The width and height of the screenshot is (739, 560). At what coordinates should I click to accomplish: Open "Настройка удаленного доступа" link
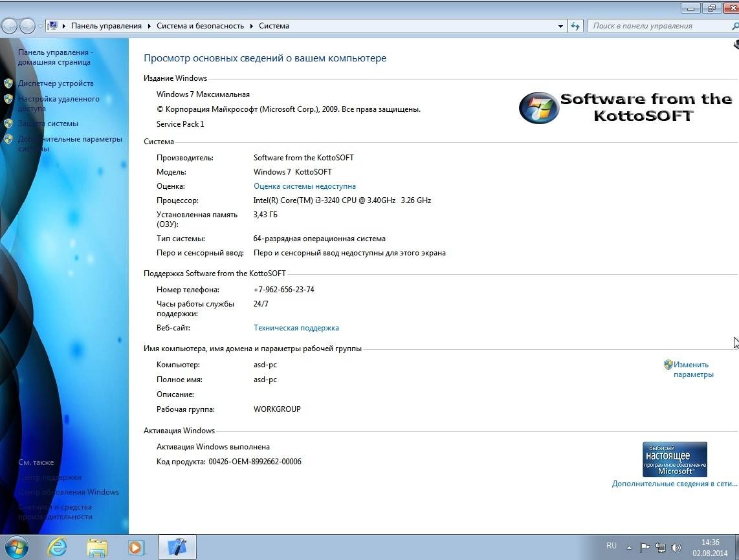tap(58, 103)
